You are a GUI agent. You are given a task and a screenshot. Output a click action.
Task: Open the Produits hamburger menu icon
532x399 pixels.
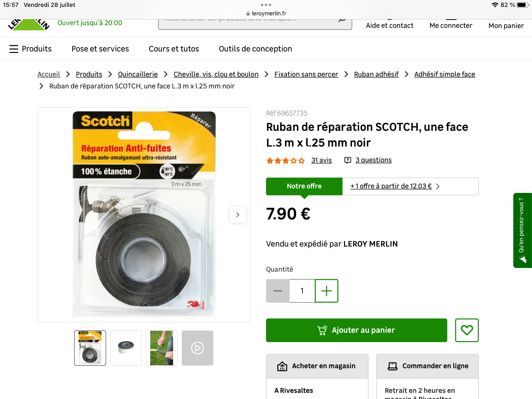click(14, 49)
